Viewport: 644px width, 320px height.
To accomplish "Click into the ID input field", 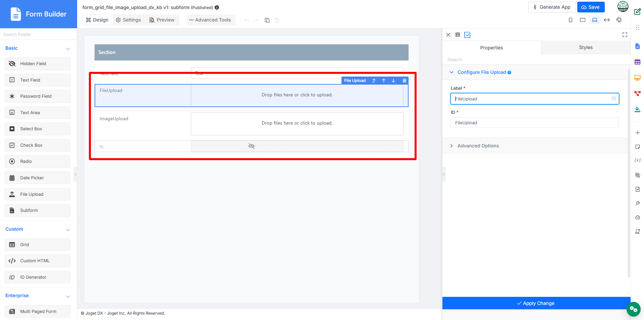I will (535, 123).
